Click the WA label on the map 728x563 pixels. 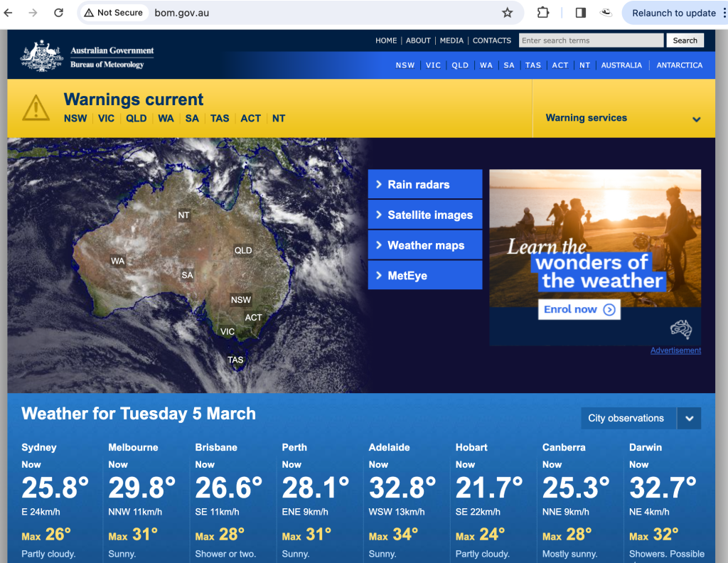(x=117, y=261)
